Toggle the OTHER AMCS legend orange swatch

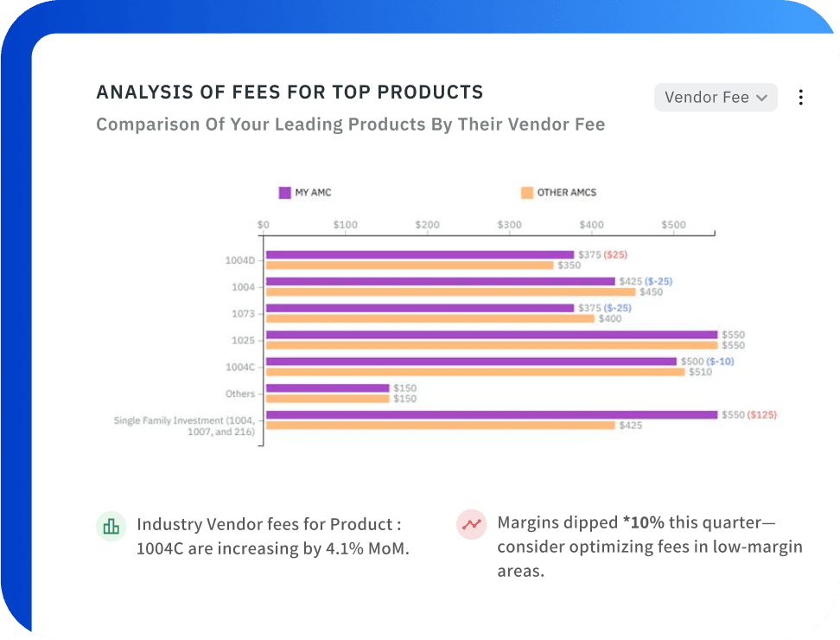click(527, 192)
